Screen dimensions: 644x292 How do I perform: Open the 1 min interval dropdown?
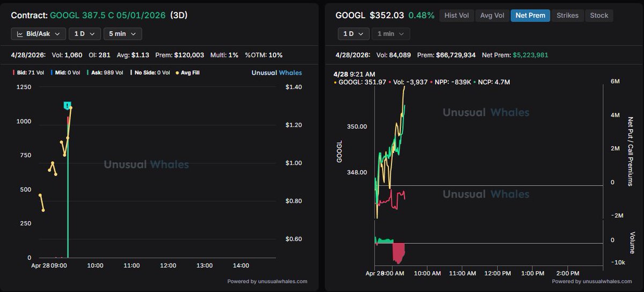pyautogui.click(x=391, y=34)
